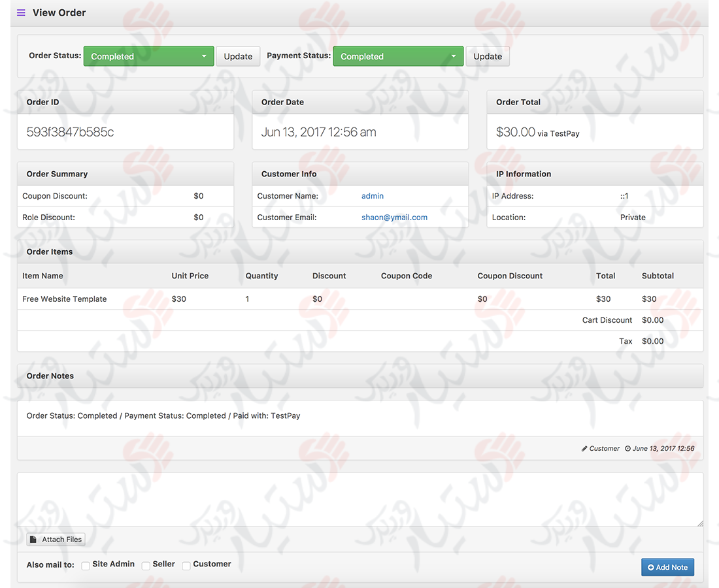Select the Order Notes section header
This screenshot has height=588, width=719.
[x=50, y=376]
